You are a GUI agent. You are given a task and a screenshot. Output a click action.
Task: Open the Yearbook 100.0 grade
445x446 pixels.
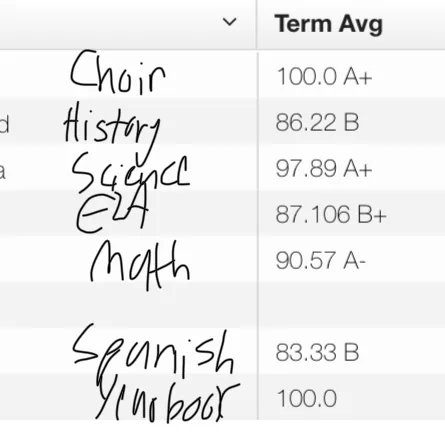(307, 398)
